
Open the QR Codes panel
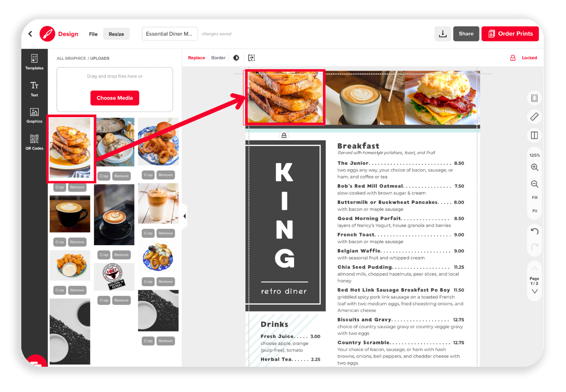coord(34,142)
